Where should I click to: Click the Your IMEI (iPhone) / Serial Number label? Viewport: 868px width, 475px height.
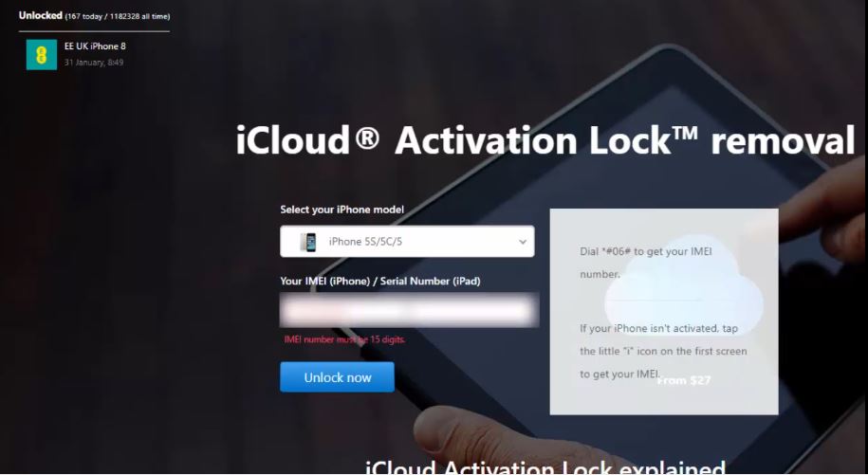coord(379,281)
